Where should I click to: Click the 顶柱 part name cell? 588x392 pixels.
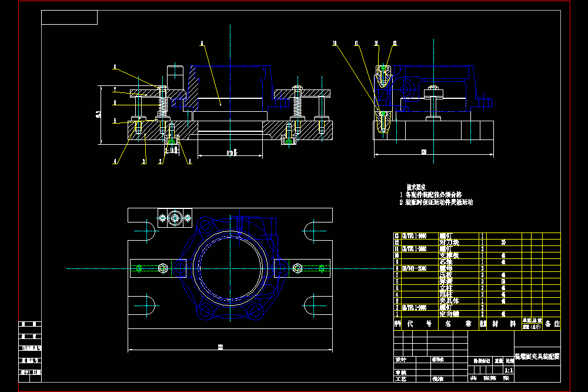click(446, 294)
